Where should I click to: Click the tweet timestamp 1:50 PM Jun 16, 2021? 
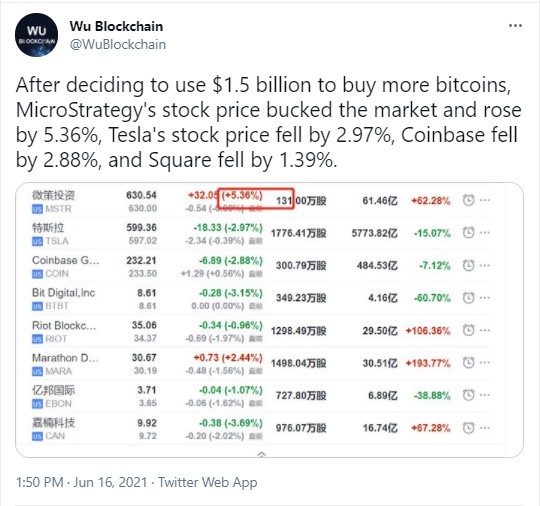pyautogui.click(x=82, y=482)
